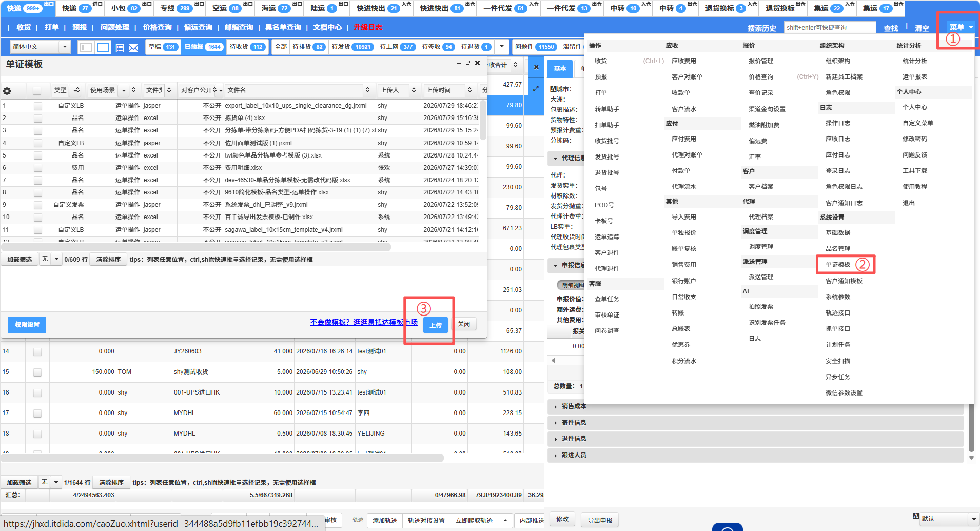Expand the 寄件信息 section
The width and height of the screenshot is (980, 531).
tap(755, 423)
